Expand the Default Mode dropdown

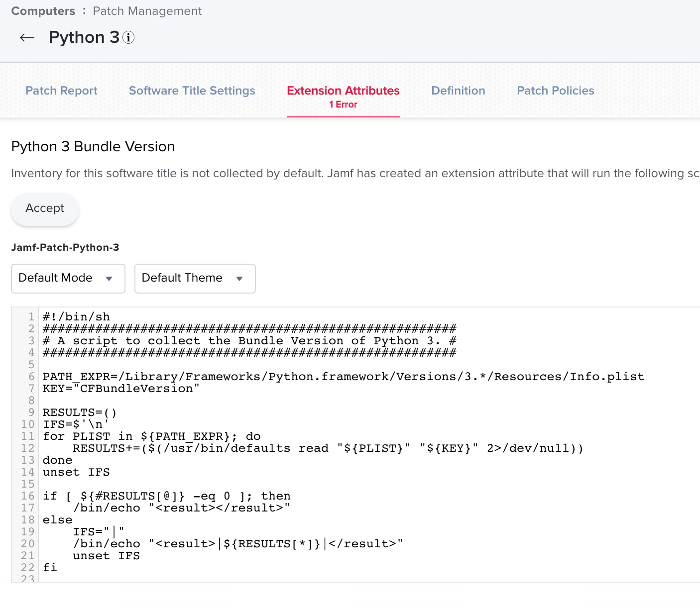(x=68, y=278)
